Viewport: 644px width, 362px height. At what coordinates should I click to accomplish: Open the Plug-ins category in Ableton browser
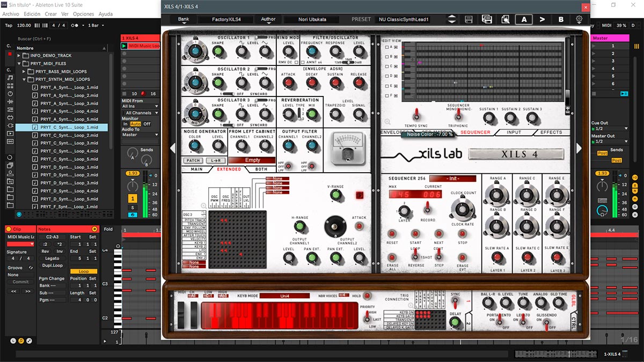[10, 125]
